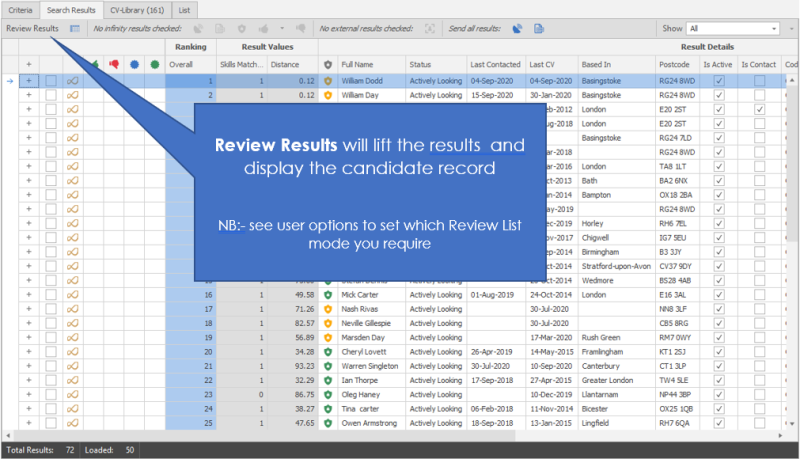Click the red thumbs-down column icon

pyautogui.click(x=113, y=64)
